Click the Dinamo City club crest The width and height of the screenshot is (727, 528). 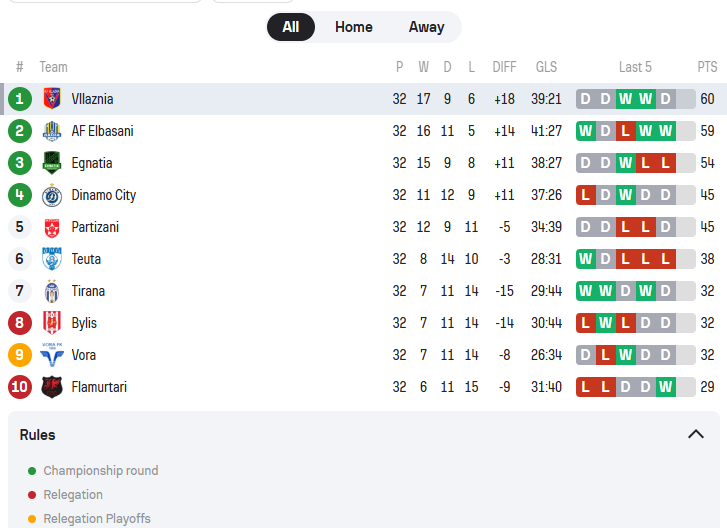coord(52,195)
